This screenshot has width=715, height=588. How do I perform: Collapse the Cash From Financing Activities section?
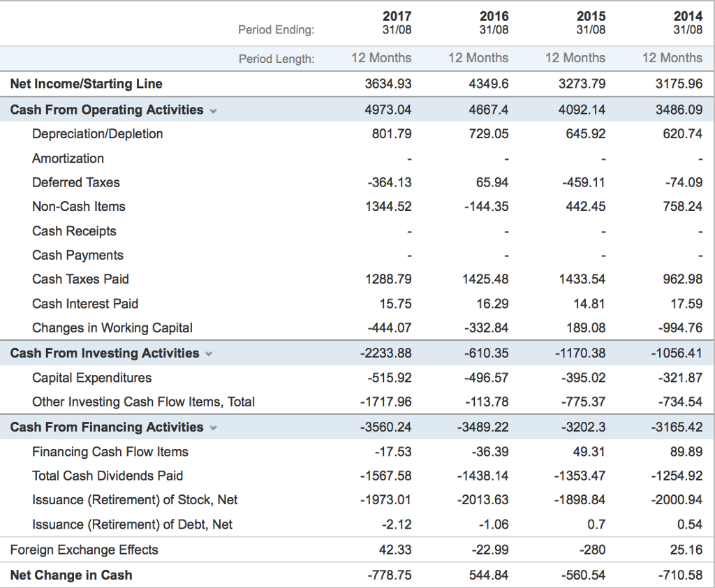213,427
